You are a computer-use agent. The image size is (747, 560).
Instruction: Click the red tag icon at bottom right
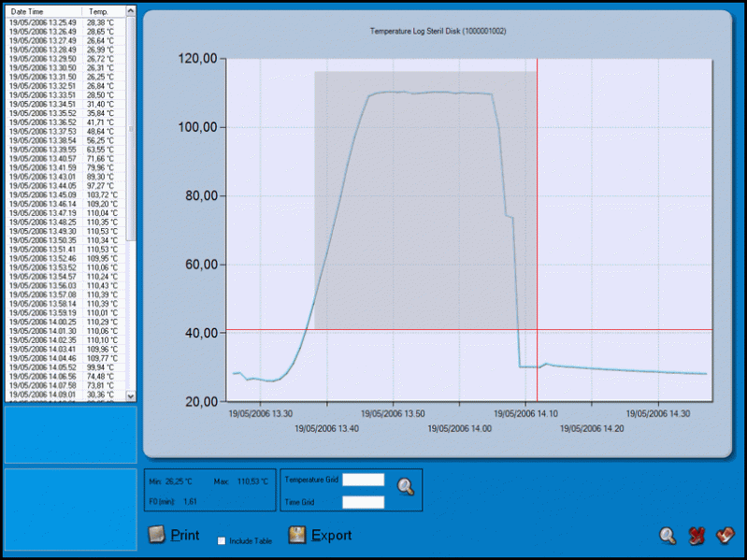coord(724,536)
